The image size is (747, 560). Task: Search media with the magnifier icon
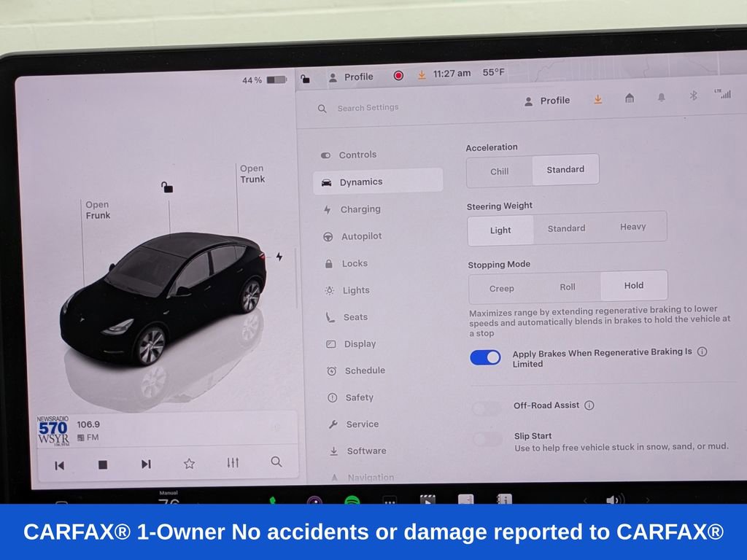276,462
